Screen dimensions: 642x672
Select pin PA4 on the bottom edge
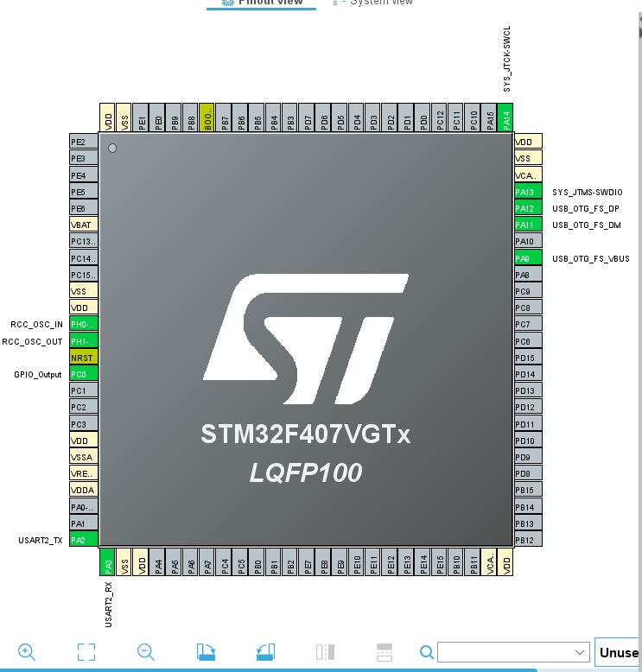point(157,562)
